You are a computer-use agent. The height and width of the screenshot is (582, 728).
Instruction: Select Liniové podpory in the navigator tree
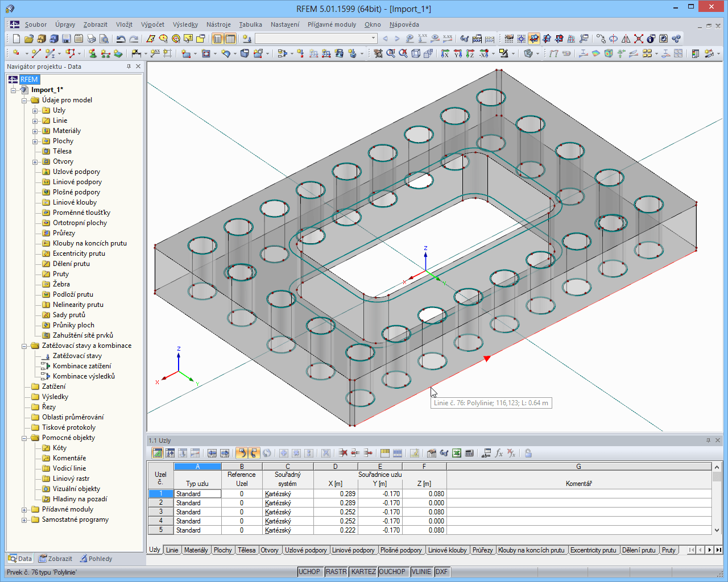point(77,182)
